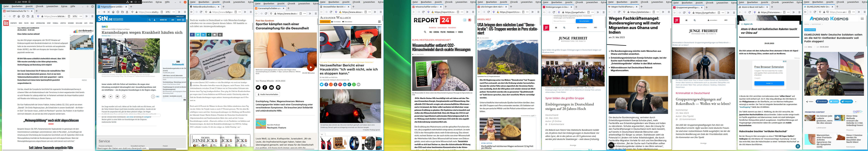Share Tichy article via LinkedIn icon
The image size is (868, 151).
[x=204, y=35]
